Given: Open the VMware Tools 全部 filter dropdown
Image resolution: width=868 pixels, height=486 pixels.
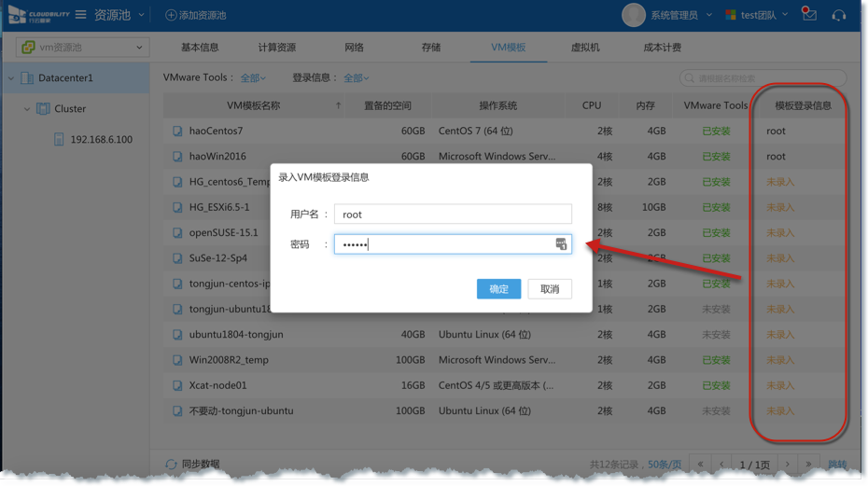Looking at the screenshot, I should click(x=253, y=78).
